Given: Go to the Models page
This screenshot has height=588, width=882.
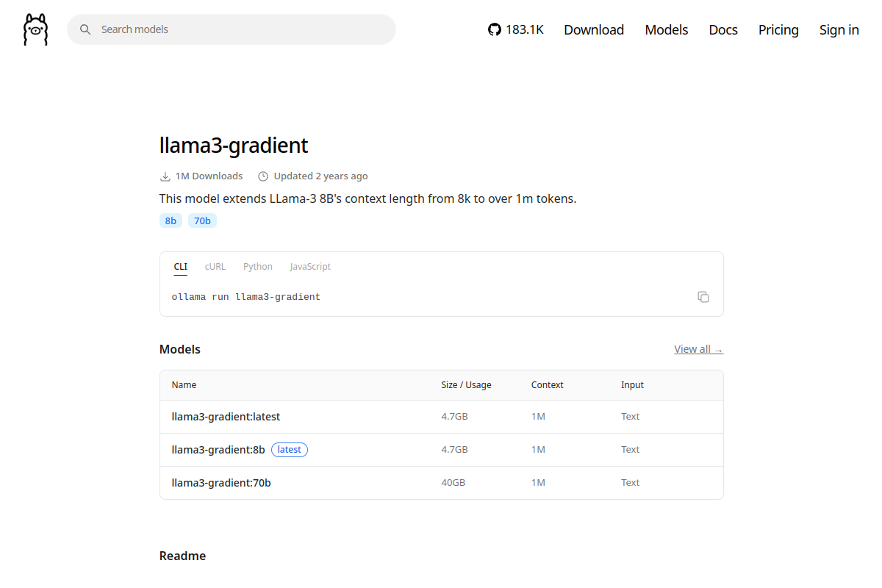Looking at the screenshot, I should [x=667, y=29].
